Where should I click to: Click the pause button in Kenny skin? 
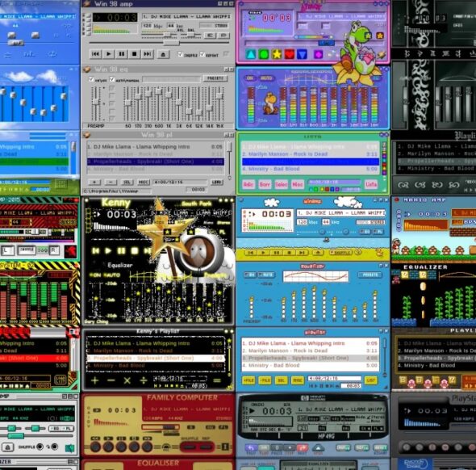121,250
